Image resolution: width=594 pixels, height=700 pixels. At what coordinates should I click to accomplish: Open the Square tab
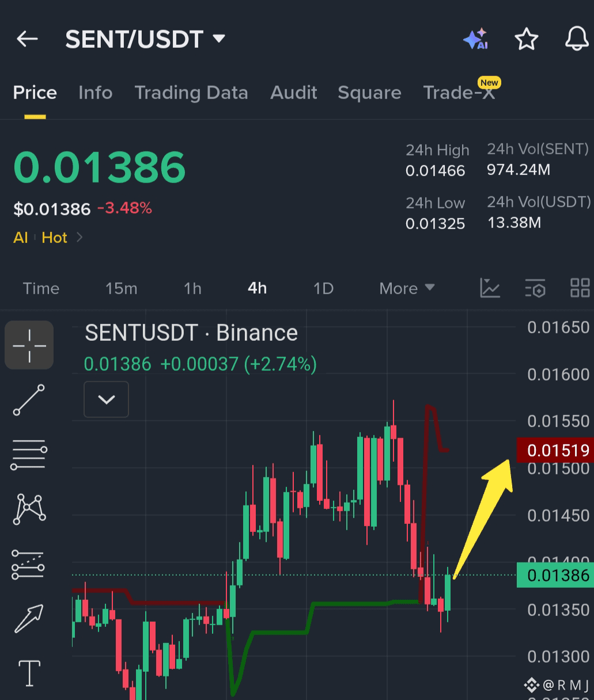pyautogui.click(x=369, y=93)
